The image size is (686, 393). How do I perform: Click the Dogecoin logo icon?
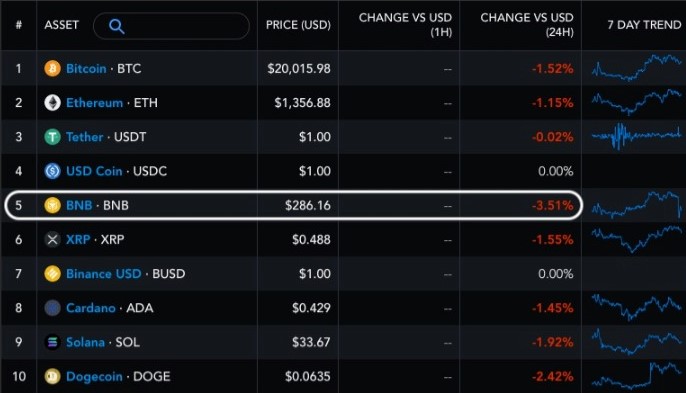click(x=52, y=376)
